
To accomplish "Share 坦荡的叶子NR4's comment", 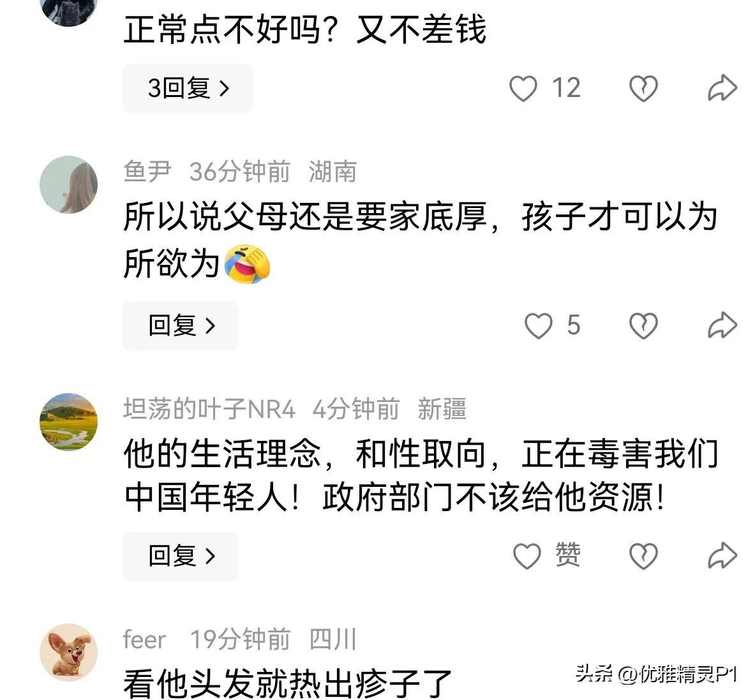I will coord(722,556).
